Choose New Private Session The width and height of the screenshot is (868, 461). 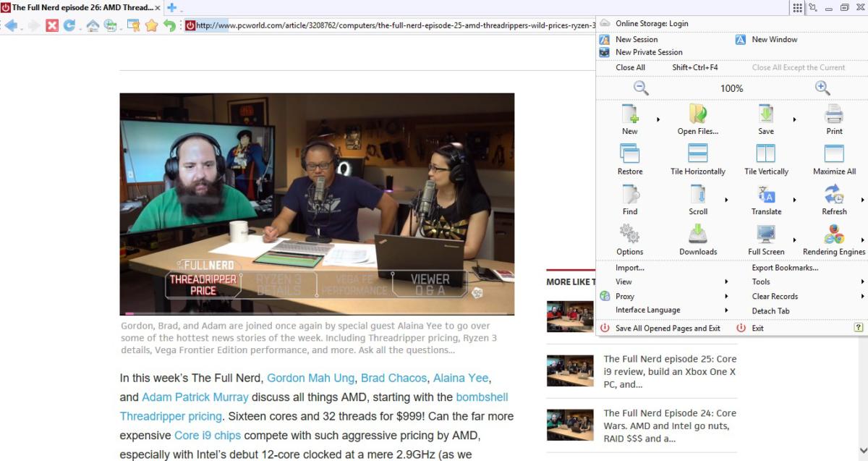pos(649,52)
